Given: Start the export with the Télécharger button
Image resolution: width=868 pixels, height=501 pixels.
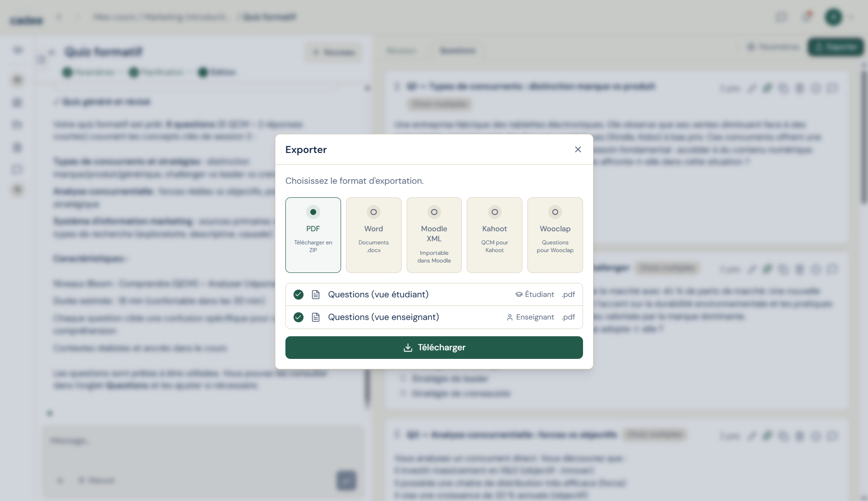Looking at the screenshot, I should 434,348.
